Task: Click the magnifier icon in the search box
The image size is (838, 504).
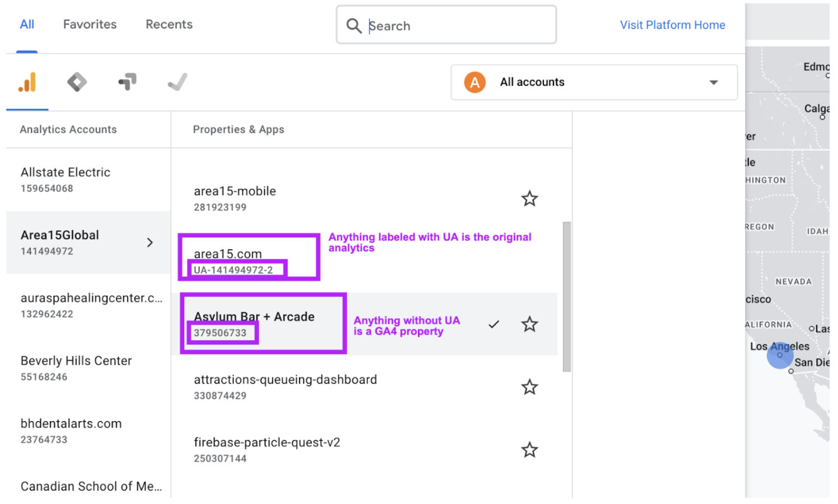Action: (x=353, y=26)
